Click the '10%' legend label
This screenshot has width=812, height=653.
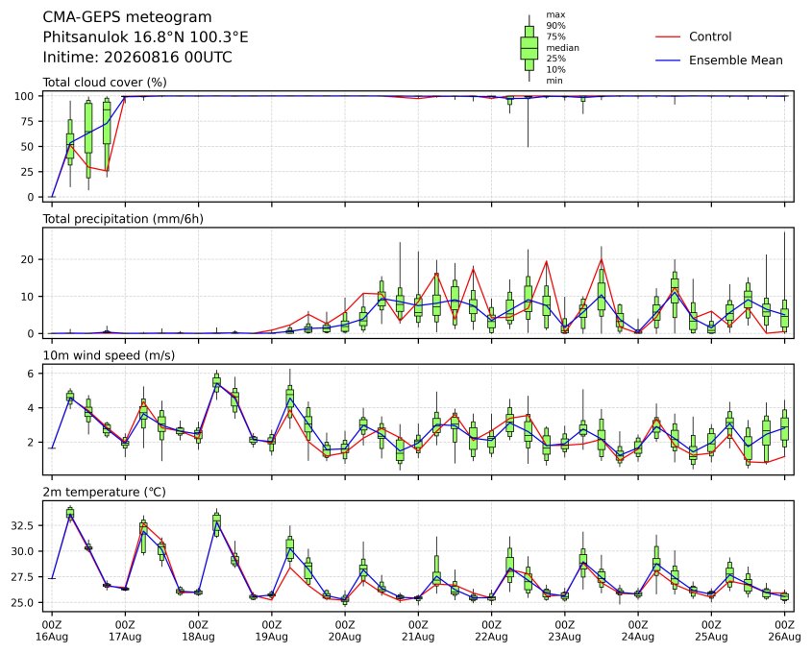555,69
